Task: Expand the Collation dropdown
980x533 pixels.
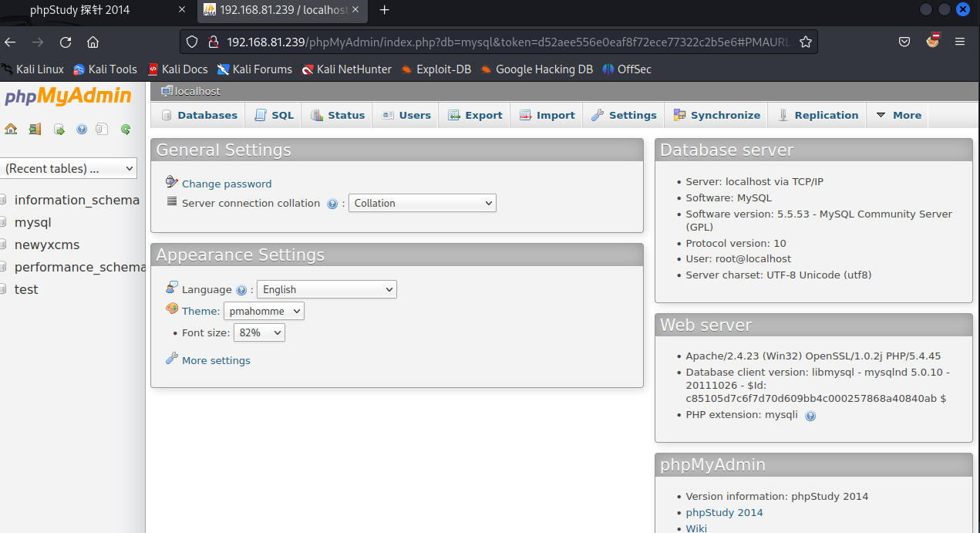Action: pos(423,203)
